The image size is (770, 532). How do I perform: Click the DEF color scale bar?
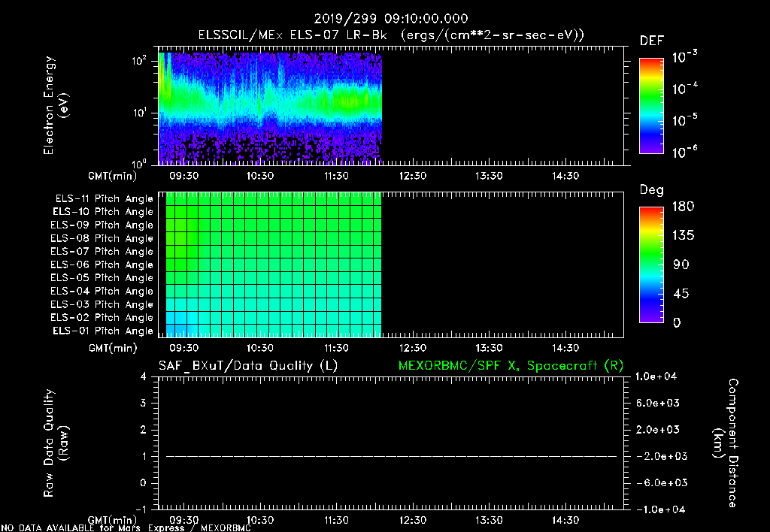[x=651, y=106]
